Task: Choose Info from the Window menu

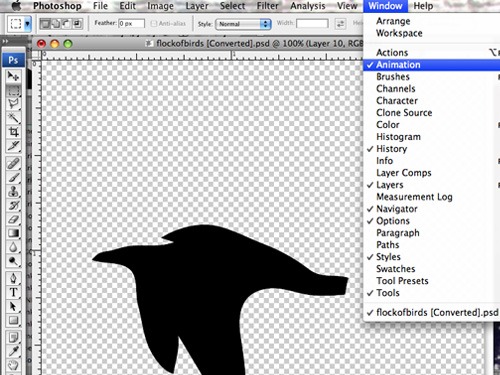Action: pyautogui.click(x=432, y=161)
